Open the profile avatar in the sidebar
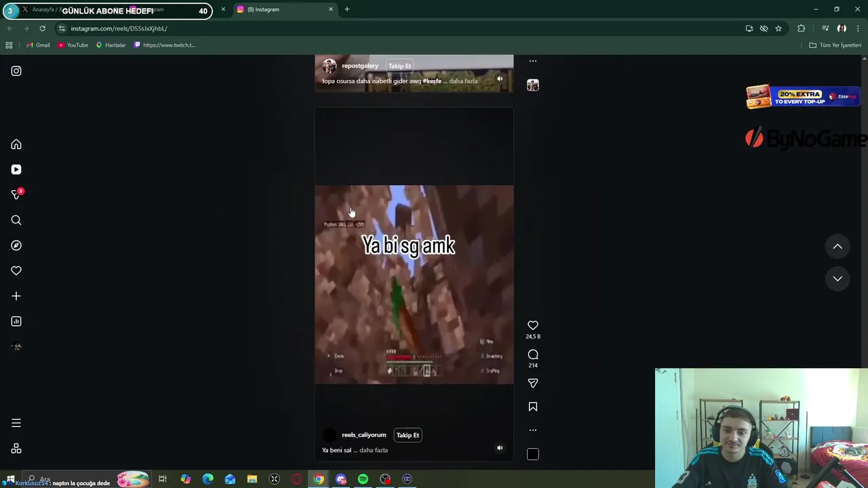This screenshot has height=488, width=868. point(16,347)
